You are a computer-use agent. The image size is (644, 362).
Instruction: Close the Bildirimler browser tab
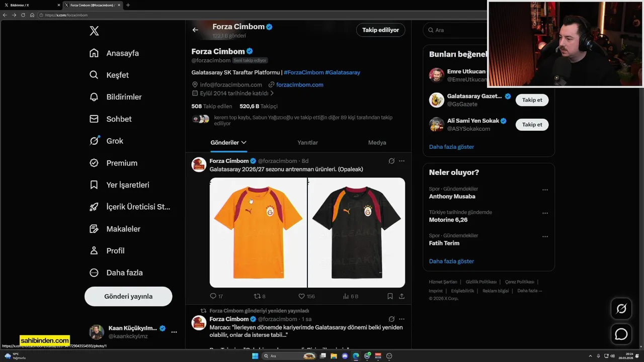58,5
